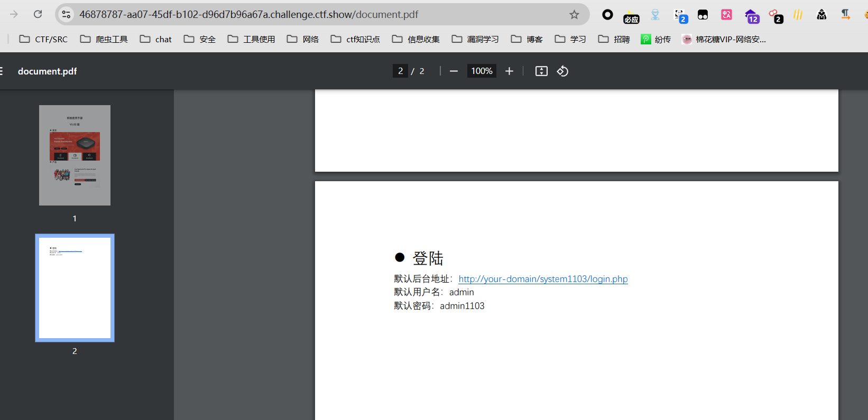Click the document.pdf title
This screenshot has height=420, width=868.
(x=47, y=71)
